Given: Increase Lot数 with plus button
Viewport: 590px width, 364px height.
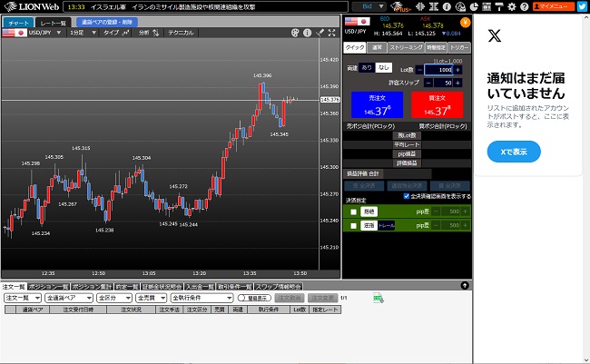Looking at the screenshot, I should click(x=457, y=70).
